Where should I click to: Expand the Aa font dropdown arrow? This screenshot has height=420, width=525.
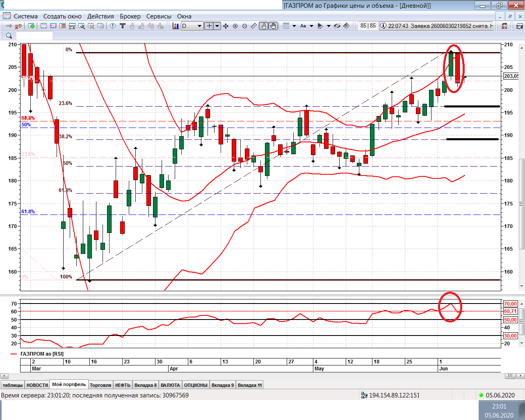click(x=311, y=26)
